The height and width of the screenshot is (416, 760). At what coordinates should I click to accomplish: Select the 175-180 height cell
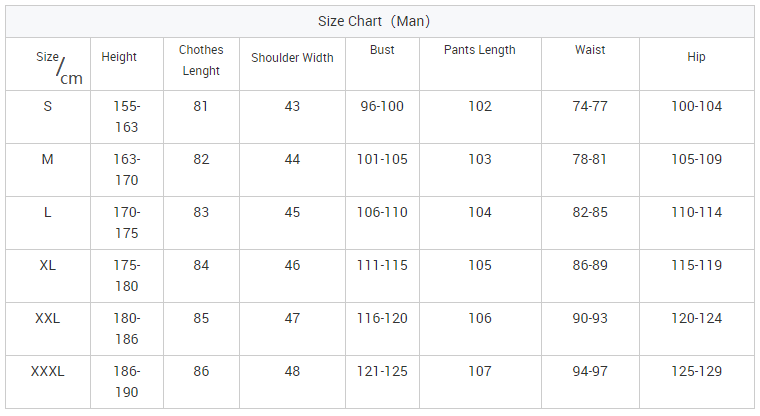coord(127,276)
